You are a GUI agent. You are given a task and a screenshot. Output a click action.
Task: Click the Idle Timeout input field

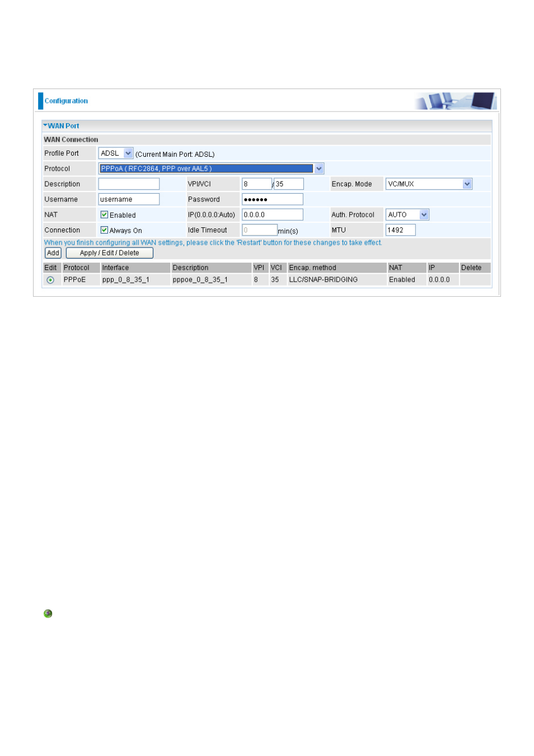[260, 230]
